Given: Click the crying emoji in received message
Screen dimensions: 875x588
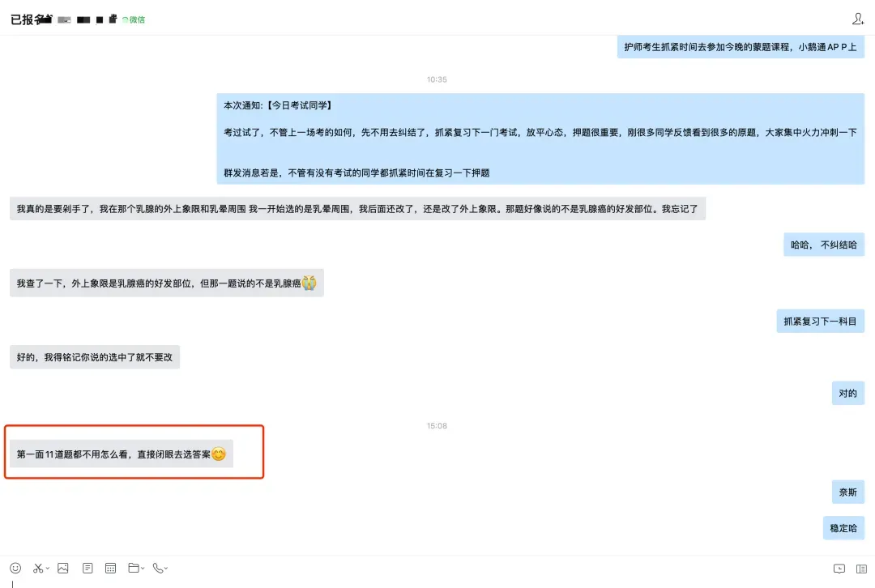Looking at the screenshot, I should (x=309, y=283).
